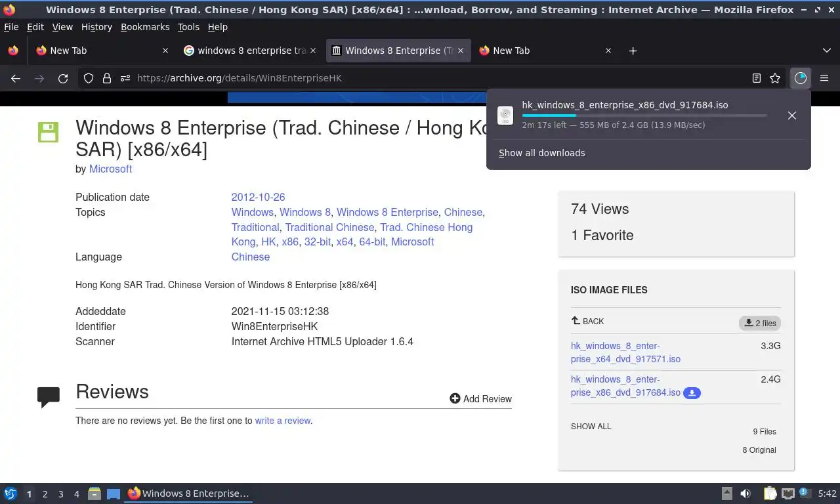Screen dimensions: 840x504
Task: Open clipboard manager tray icon
Action: (x=770, y=493)
